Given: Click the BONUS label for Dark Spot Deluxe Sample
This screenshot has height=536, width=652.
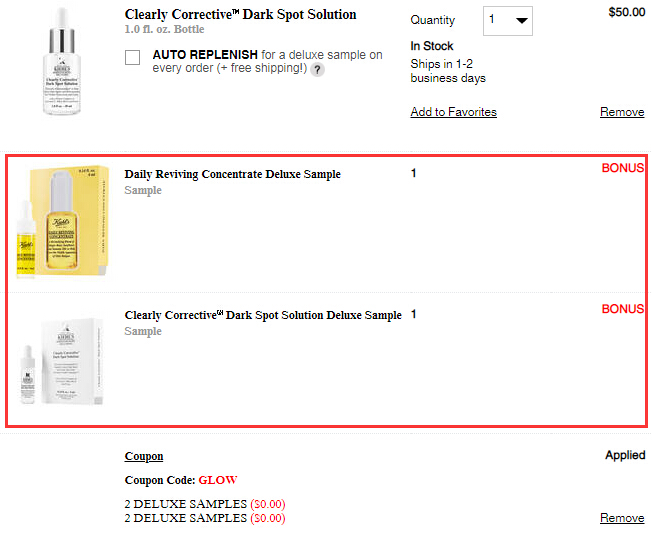Looking at the screenshot, I should click(x=623, y=309).
